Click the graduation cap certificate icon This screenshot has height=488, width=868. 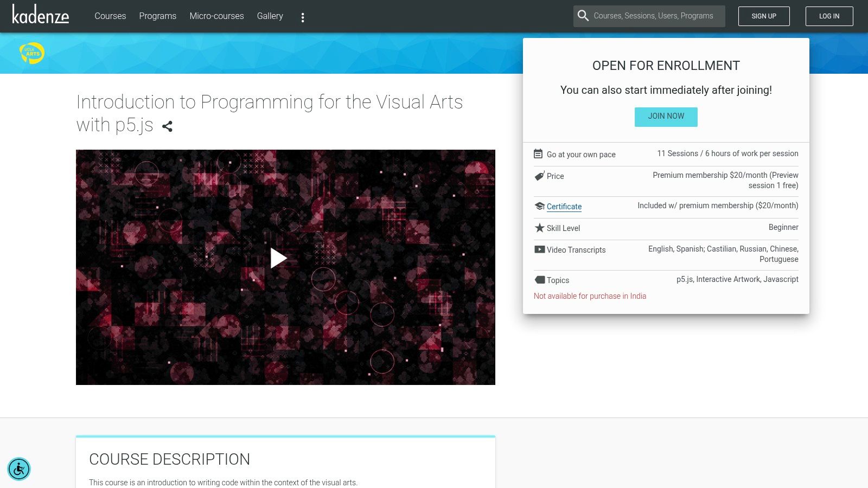pos(539,206)
